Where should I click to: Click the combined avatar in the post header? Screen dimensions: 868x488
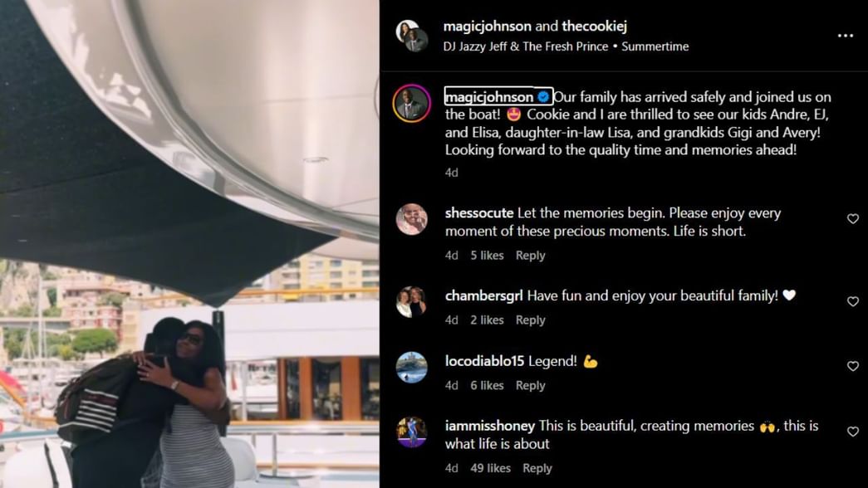tap(412, 36)
